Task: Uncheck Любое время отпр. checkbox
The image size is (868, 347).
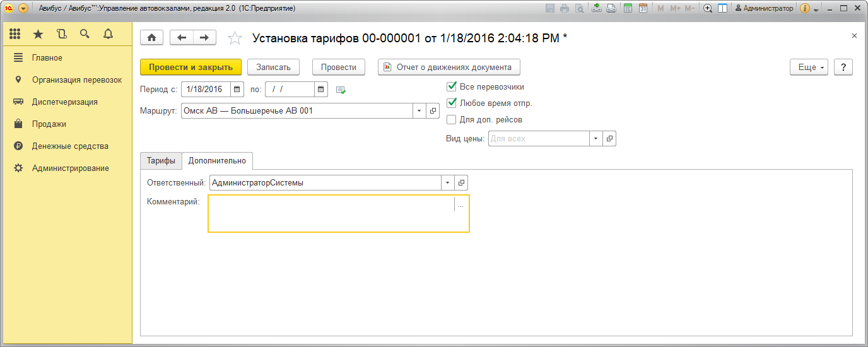Action: point(451,103)
